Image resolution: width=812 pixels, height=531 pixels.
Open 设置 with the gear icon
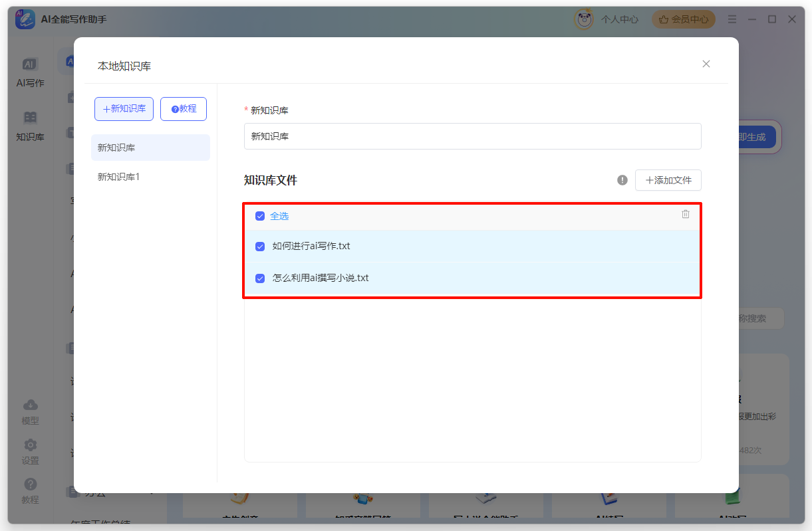pos(29,448)
